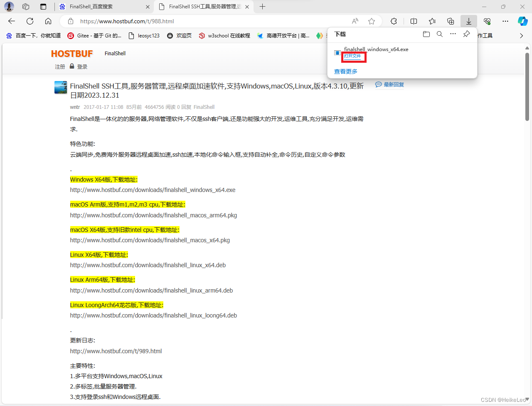Screen dimensions: 532x406
Task: Open the Gitee bookmark
Action: point(95,36)
